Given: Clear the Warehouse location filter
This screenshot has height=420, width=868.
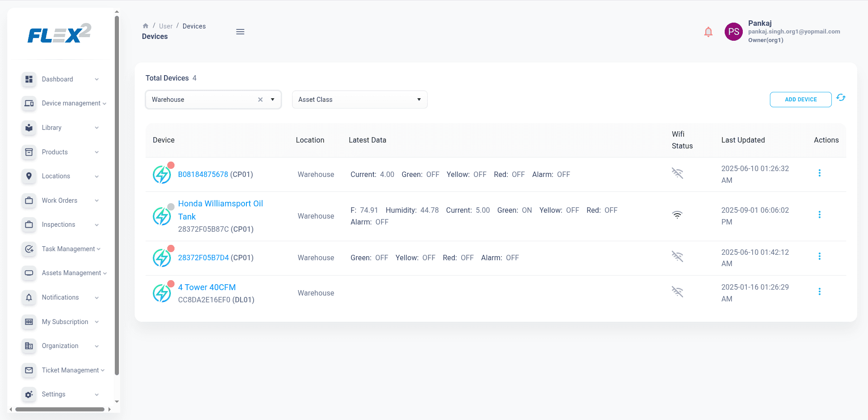Looking at the screenshot, I should click(x=260, y=100).
